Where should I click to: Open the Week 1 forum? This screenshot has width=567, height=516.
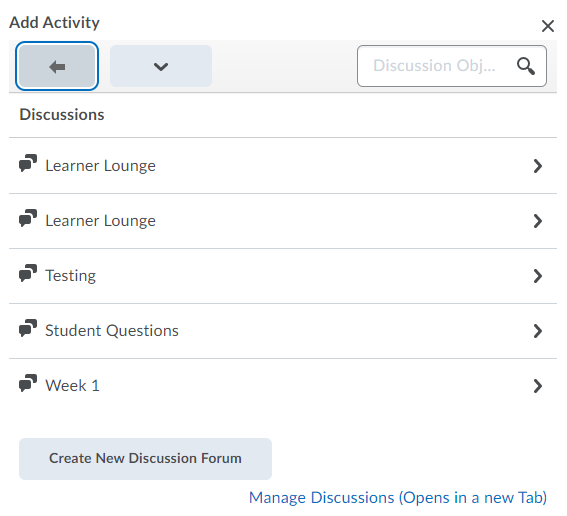click(x=283, y=386)
